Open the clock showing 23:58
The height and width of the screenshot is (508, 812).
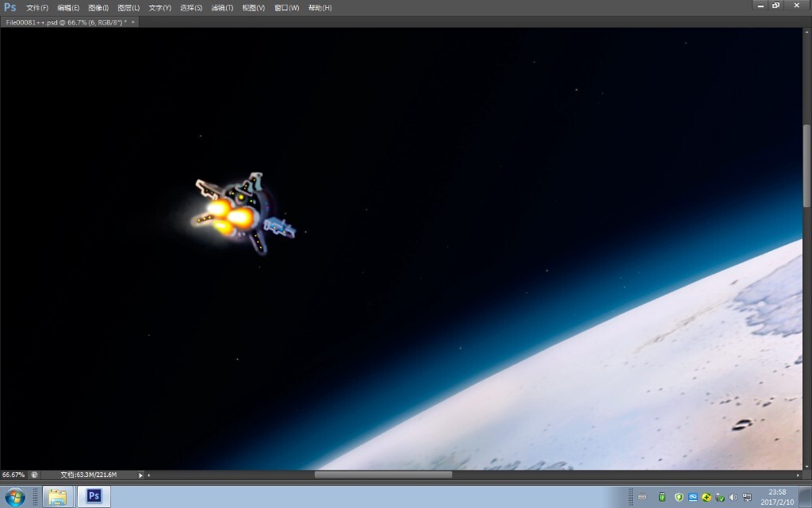click(x=777, y=497)
